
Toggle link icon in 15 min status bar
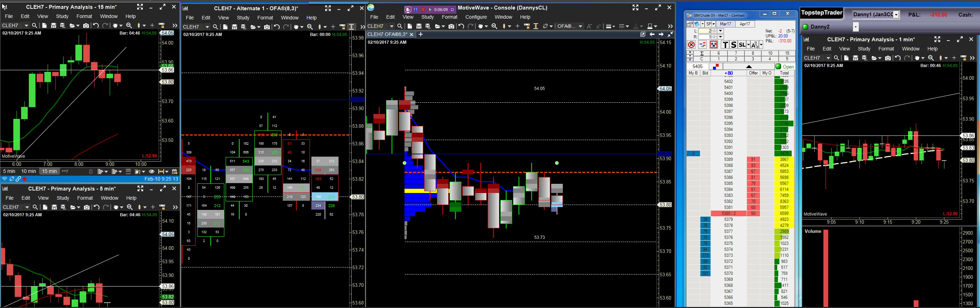tap(18, 179)
